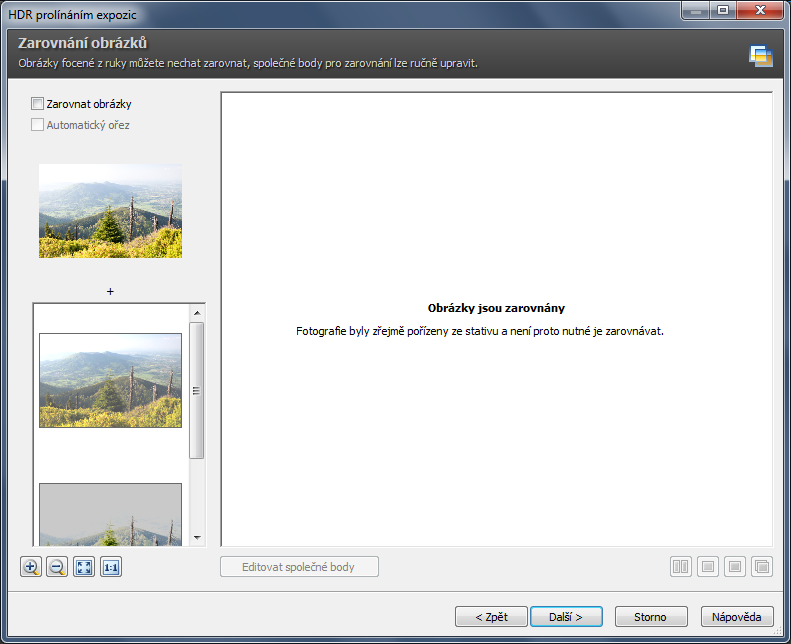Proceed with the Další button
Image resolution: width=791 pixels, height=644 pixels.
[566, 617]
